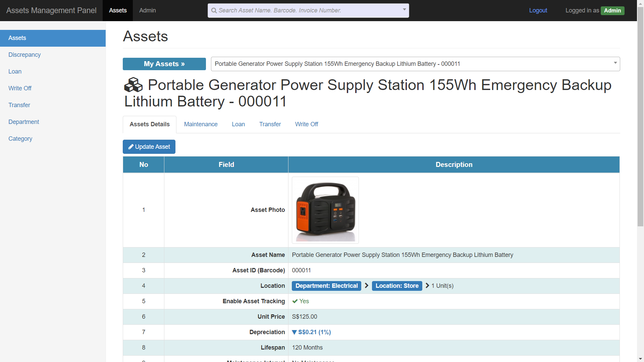Click chevron arrow after Department: Electrical badge

[x=367, y=285]
